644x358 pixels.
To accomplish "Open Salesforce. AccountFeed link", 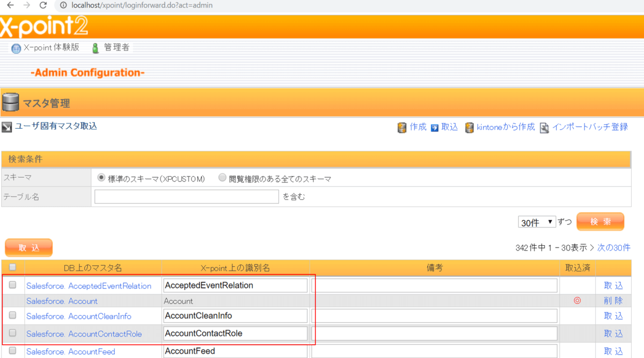I will point(70,352).
